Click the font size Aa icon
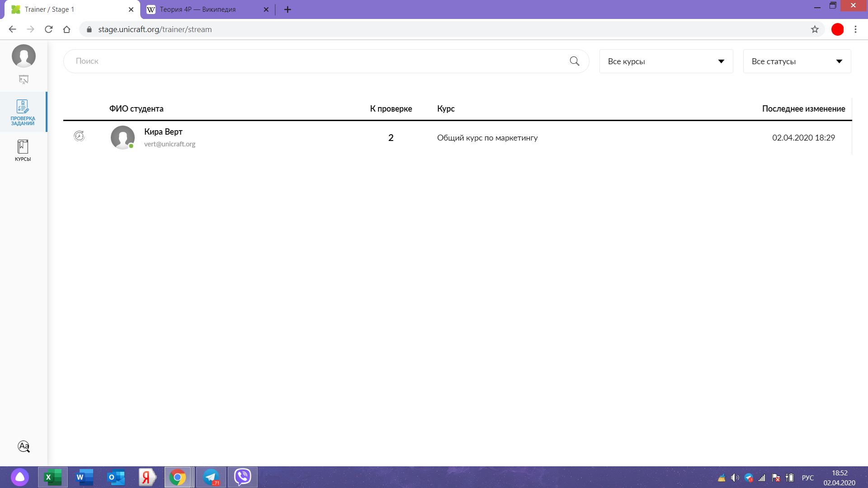The image size is (868, 488). tap(24, 446)
